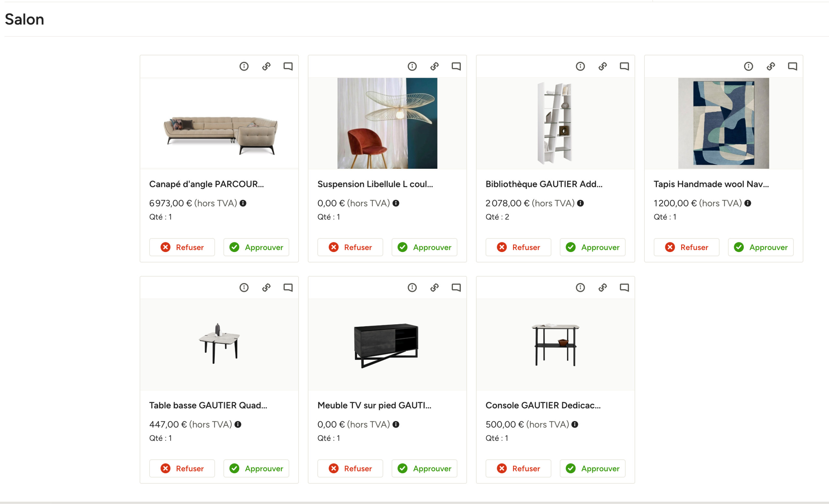This screenshot has width=829, height=504.
Task: Open the Tapis Handmade wool product image
Action: tap(723, 123)
